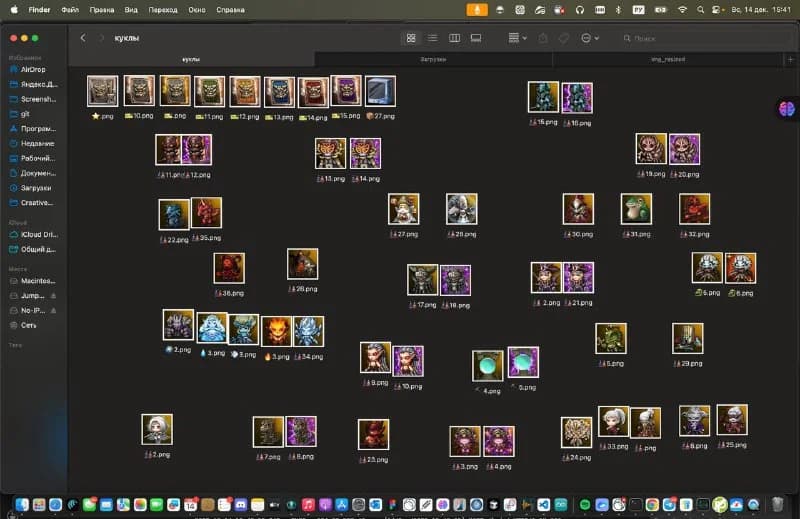Select the 32.png red thumbnail

(x=694, y=209)
